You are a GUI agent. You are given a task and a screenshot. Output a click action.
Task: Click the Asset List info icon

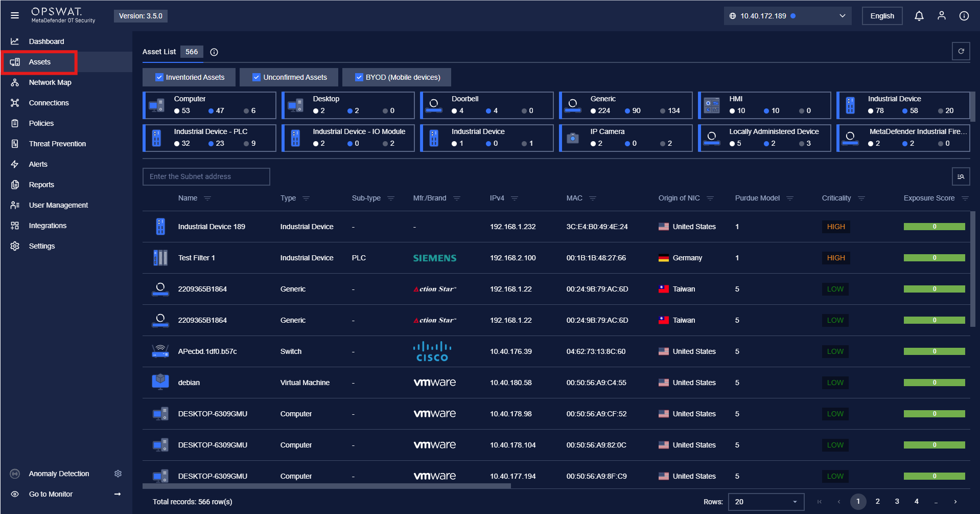pyautogui.click(x=214, y=52)
